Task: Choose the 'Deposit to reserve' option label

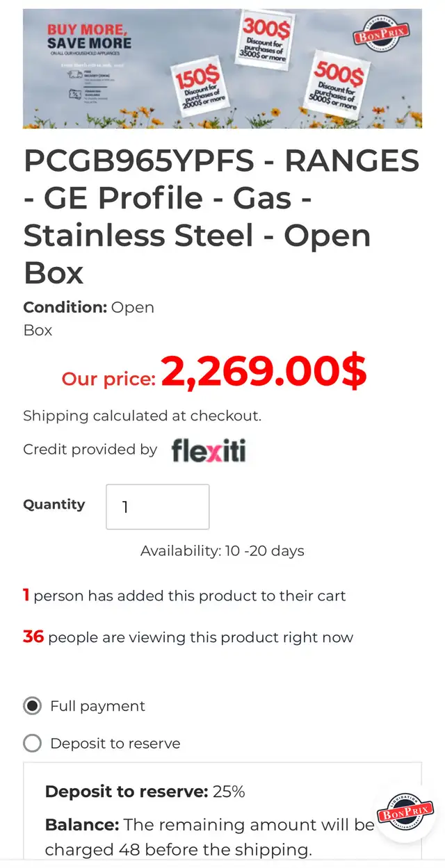Action: click(115, 744)
